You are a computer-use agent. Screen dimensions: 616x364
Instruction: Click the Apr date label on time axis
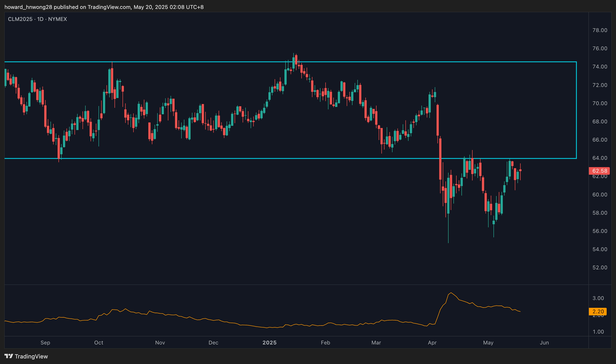pos(432,343)
